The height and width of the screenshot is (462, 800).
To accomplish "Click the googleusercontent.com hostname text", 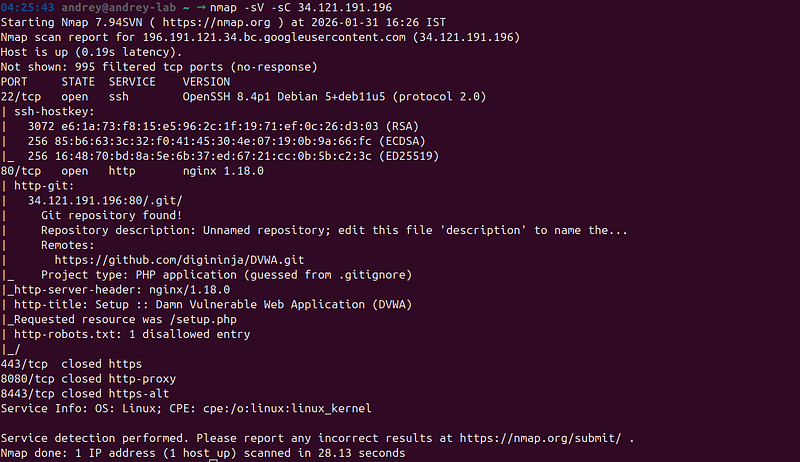I will (x=274, y=37).
